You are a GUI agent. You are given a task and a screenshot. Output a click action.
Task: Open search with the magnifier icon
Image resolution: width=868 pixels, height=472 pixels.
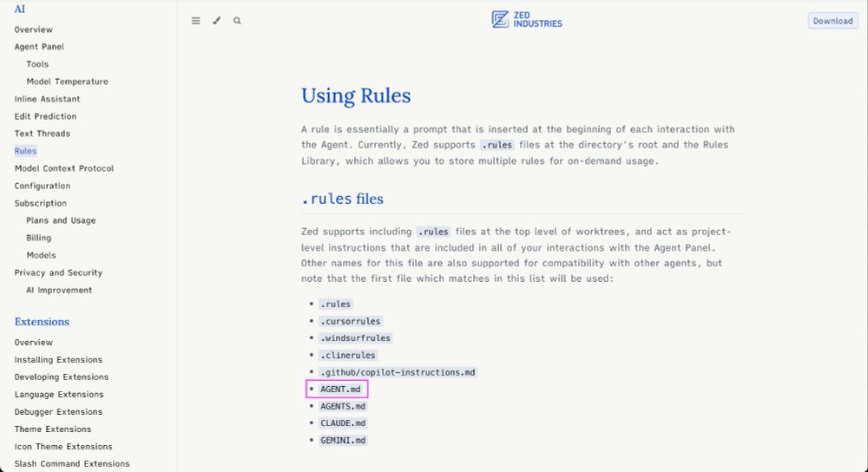click(x=237, y=21)
